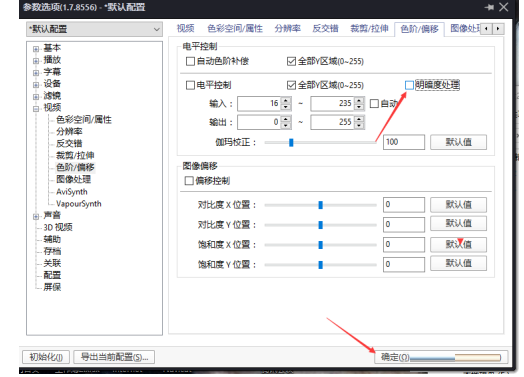Focus the 输入 maximum field showing 235
The width and height of the screenshot is (524, 377).
pyautogui.click(x=333, y=104)
